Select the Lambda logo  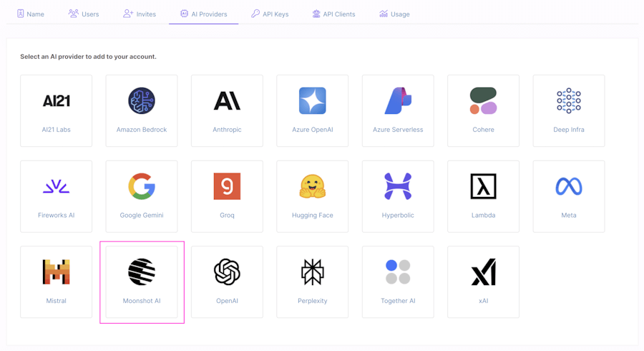coord(484,186)
